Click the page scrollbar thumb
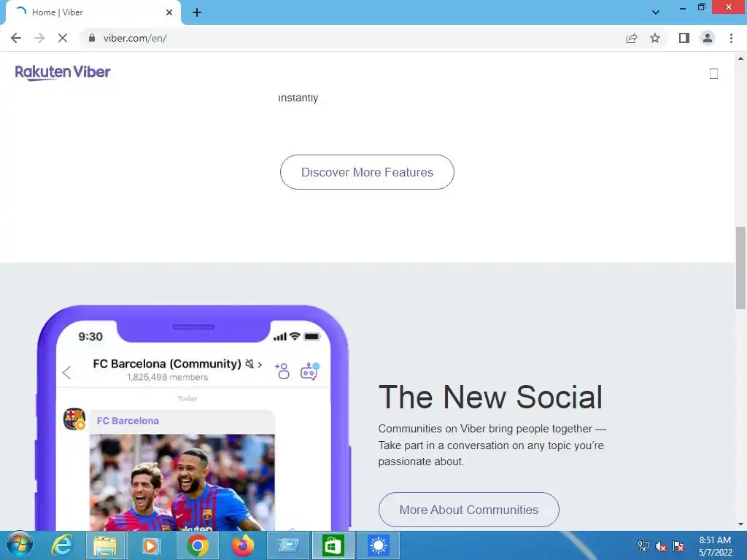Screen dimensions: 747x560 740,268
